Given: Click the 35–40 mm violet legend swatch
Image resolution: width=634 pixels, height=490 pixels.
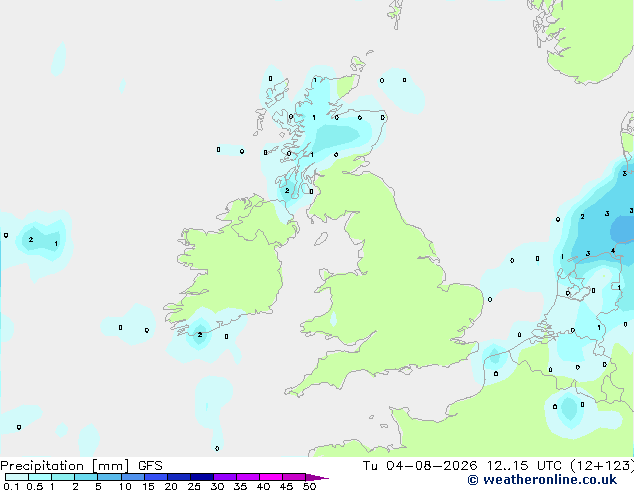Looking at the screenshot, I should [x=248, y=477].
